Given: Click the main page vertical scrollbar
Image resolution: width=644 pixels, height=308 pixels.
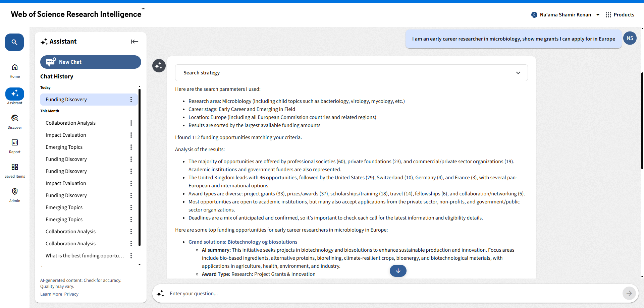Looking at the screenshot, I should coord(642,121).
